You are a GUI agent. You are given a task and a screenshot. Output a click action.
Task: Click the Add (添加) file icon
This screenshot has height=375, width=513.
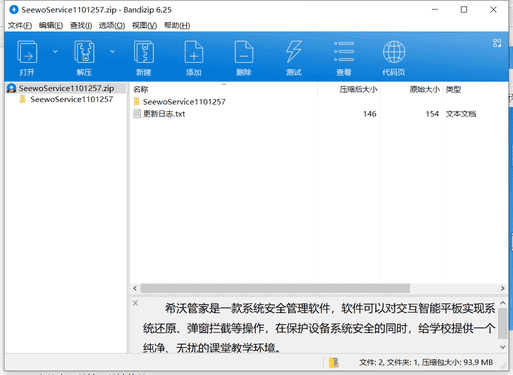pos(194,52)
